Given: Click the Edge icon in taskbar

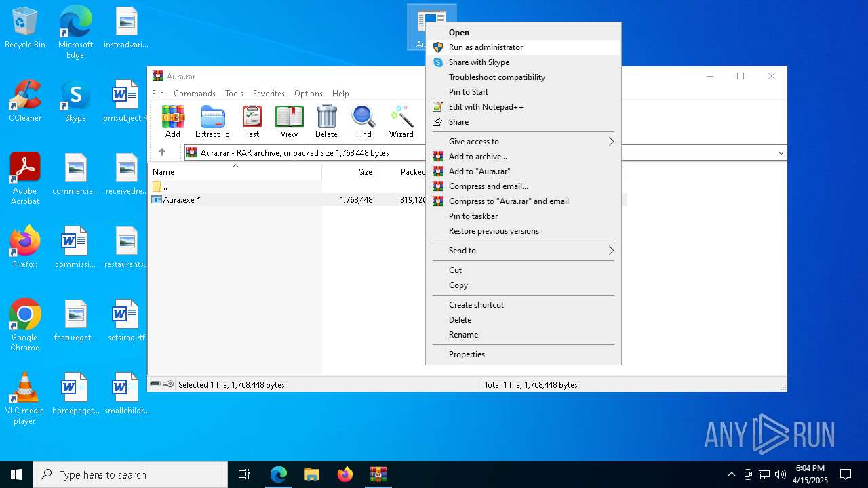Looking at the screenshot, I should click(x=279, y=474).
